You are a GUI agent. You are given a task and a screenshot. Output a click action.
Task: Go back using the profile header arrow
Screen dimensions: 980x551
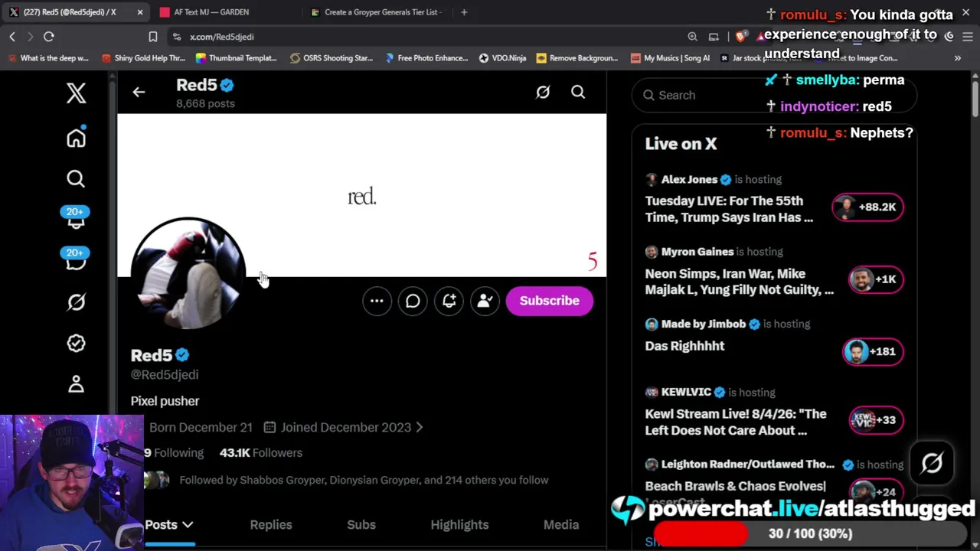[x=139, y=92]
